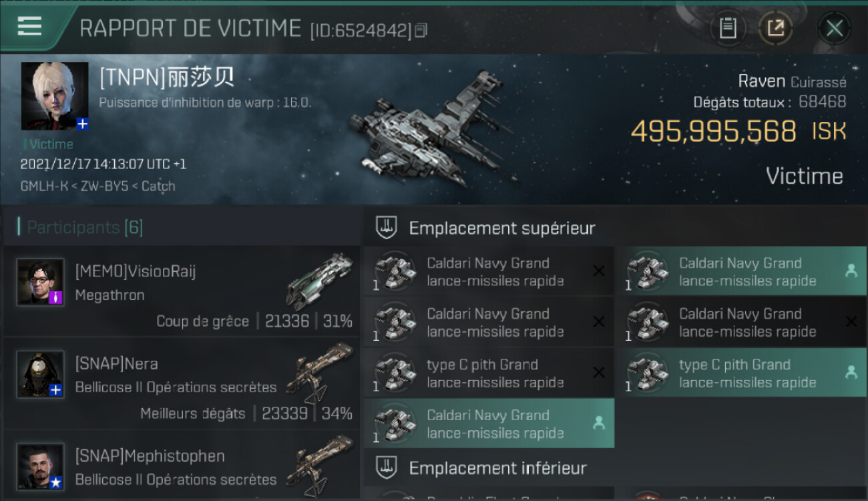Select the Emplacement inférieur shield icon
Viewport: 868px width, 501px height.
click(387, 468)
